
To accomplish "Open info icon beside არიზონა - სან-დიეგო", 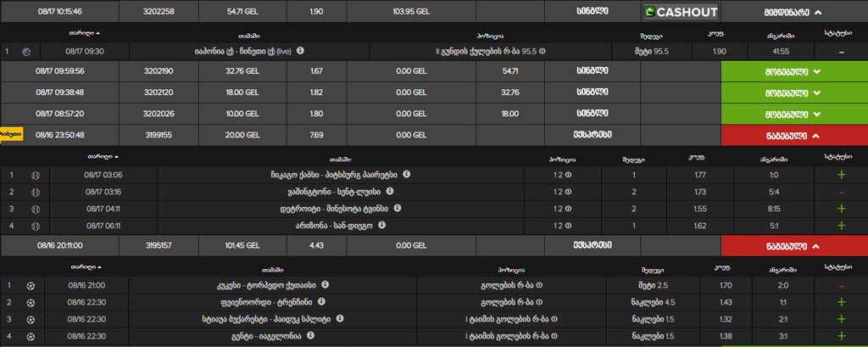I will 382,226.
